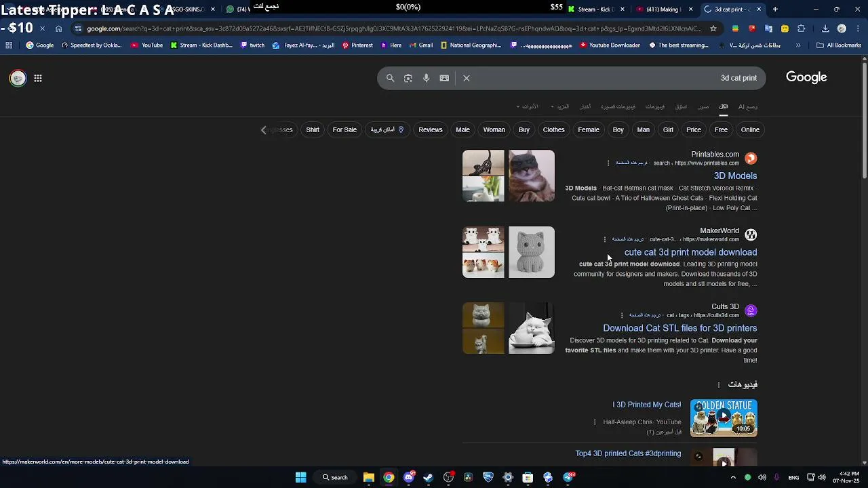
Task: Switch to the News search tab
Action: click(x=585, y=106)
